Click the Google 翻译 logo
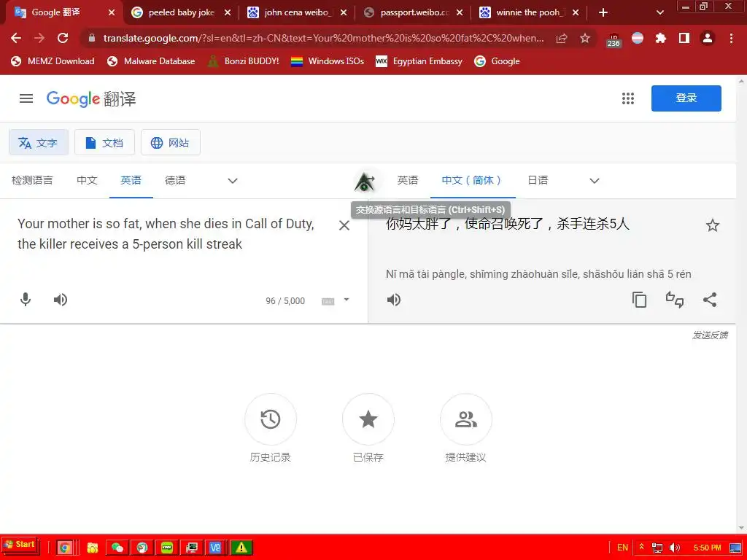Image resolution: width=747 pixels, height=560 pixels. 91,99
